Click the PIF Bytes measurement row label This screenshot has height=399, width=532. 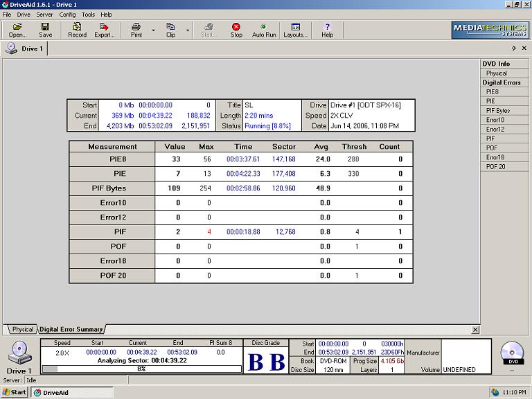coord(112,188)
